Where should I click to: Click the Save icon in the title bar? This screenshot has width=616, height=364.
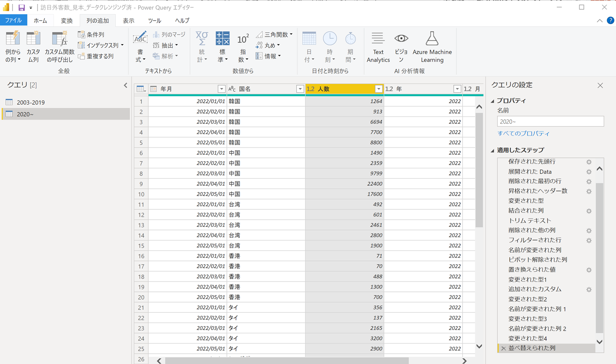(21, 8)
